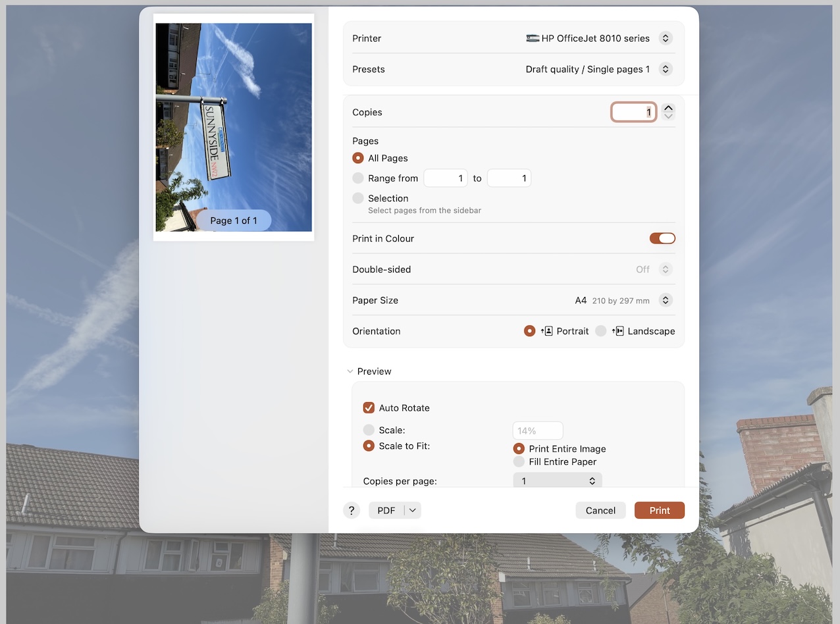840x624 pixels.
Task: Click the Scale percentage field
Action: tap(538, 430)
